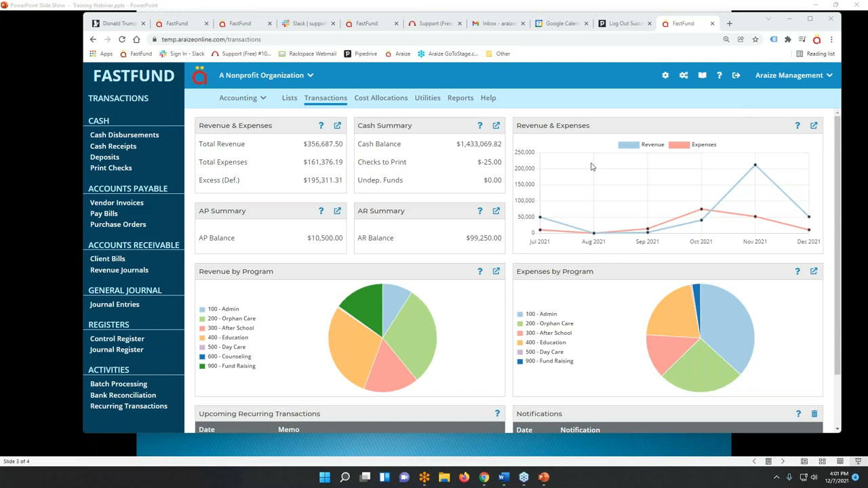Viewport: 868px width, 488px height.
Task: Open the Lists menu
Action: pos(290,98)
